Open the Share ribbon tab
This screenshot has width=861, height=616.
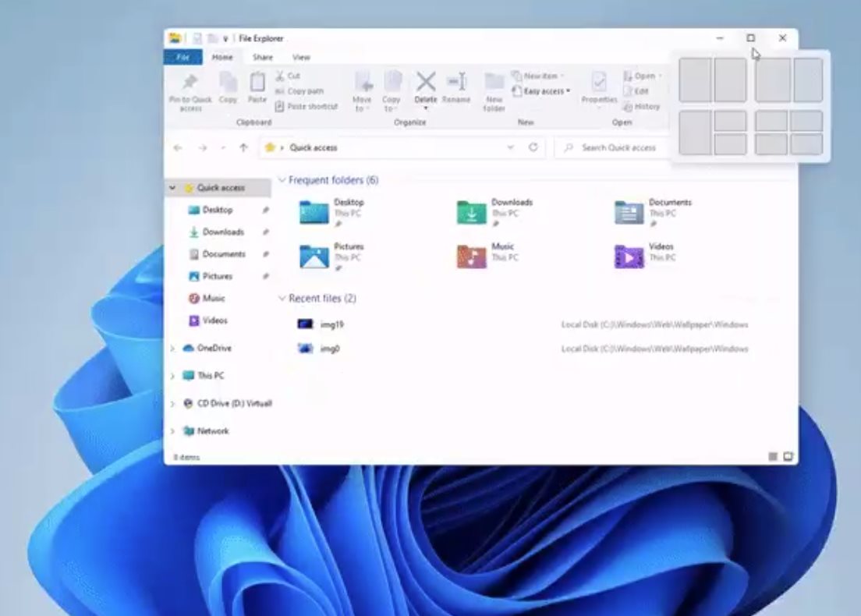pyautogui.click(x=263, y=57)
